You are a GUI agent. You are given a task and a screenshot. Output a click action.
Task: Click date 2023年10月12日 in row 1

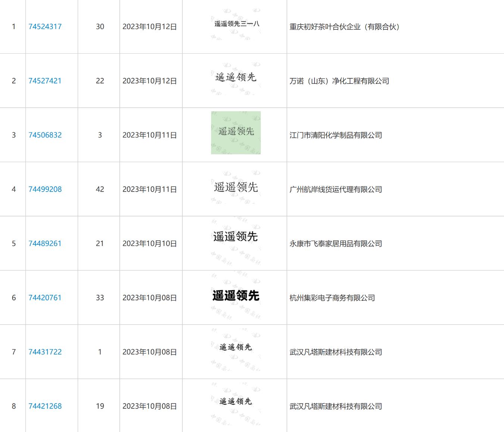(150, 27)
